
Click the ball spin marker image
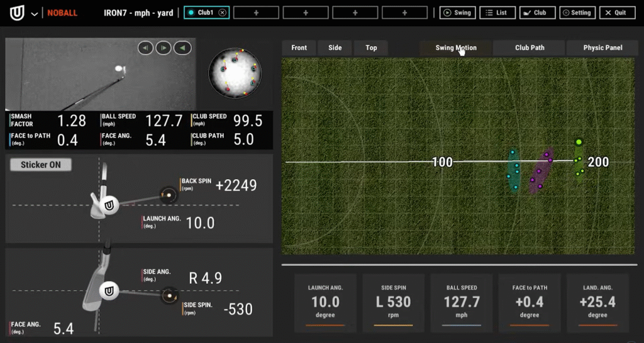[x=234, y=74]
